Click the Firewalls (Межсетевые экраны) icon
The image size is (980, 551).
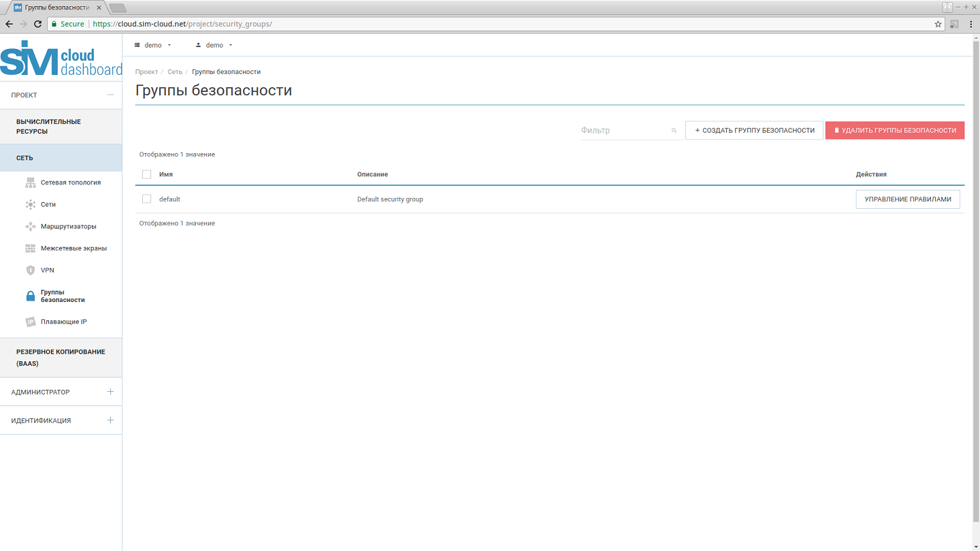click(30, 248)
